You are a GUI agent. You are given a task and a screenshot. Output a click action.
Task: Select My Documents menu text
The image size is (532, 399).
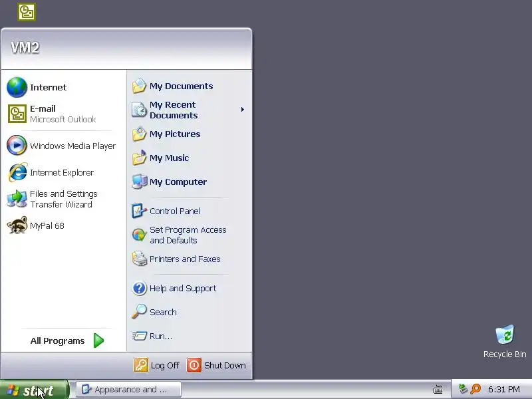pos(181,86)
